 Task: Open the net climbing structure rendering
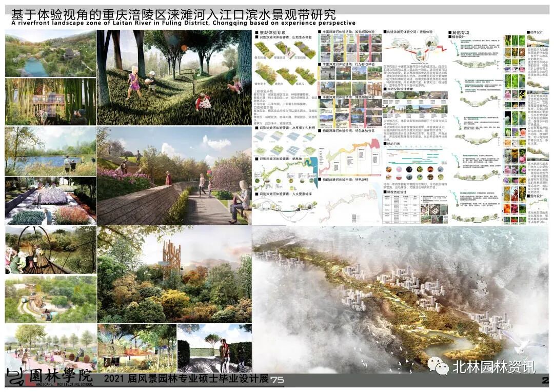[x=50, y=250]
